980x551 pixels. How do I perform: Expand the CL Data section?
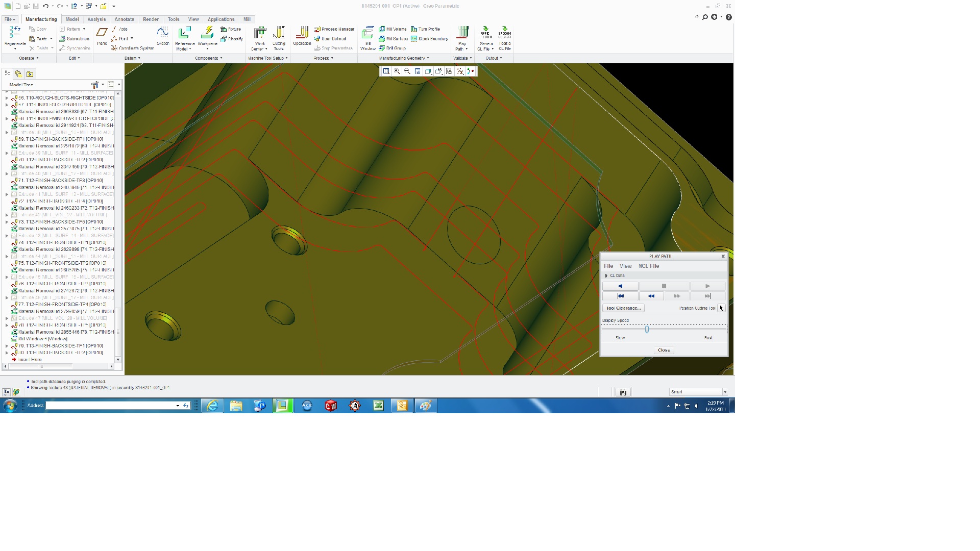click(x=606, y=275)
